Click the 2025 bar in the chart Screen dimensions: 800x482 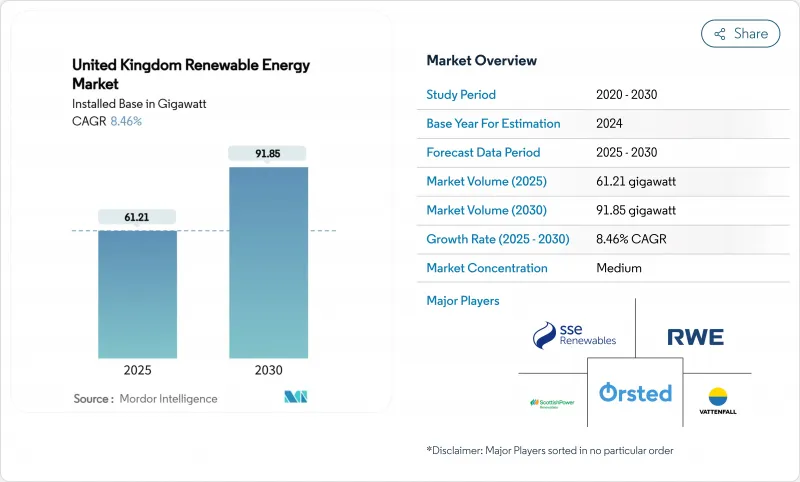coord(137,293)
